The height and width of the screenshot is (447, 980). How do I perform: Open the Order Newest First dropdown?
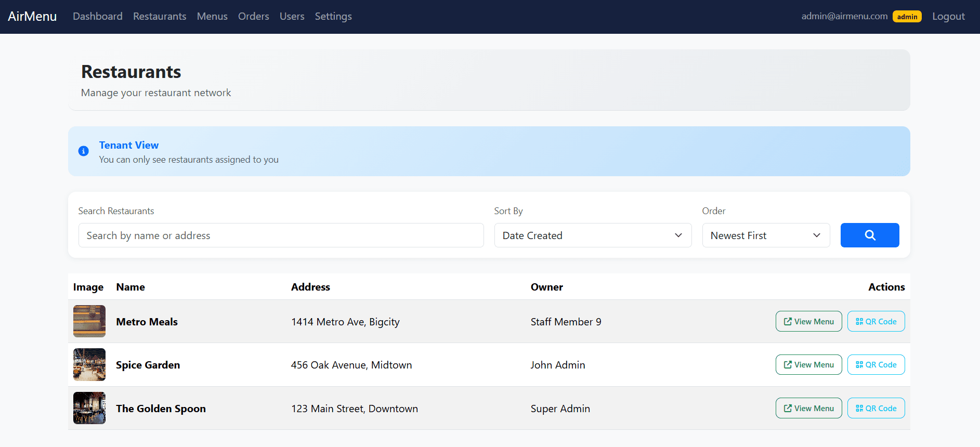tap(765, 235)
